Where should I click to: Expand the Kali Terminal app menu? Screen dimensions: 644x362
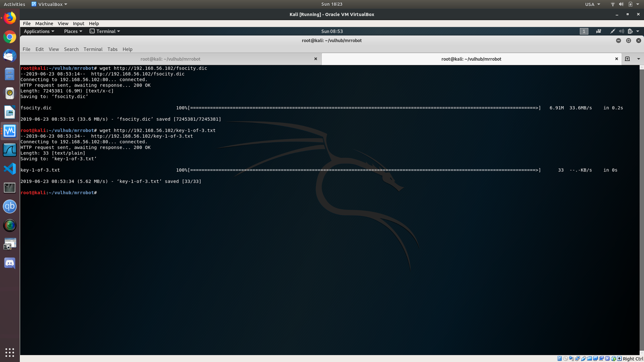click(x=105, y=31)
